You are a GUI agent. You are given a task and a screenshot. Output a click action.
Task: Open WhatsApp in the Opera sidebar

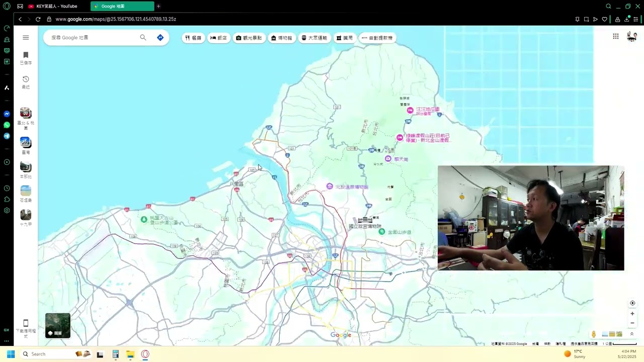pos(7,125)
